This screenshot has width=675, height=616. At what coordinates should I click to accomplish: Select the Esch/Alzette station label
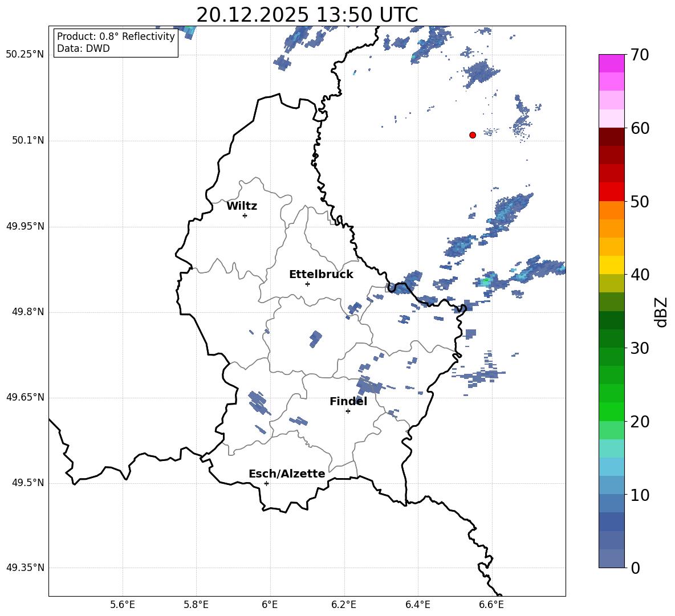(287, 474)
